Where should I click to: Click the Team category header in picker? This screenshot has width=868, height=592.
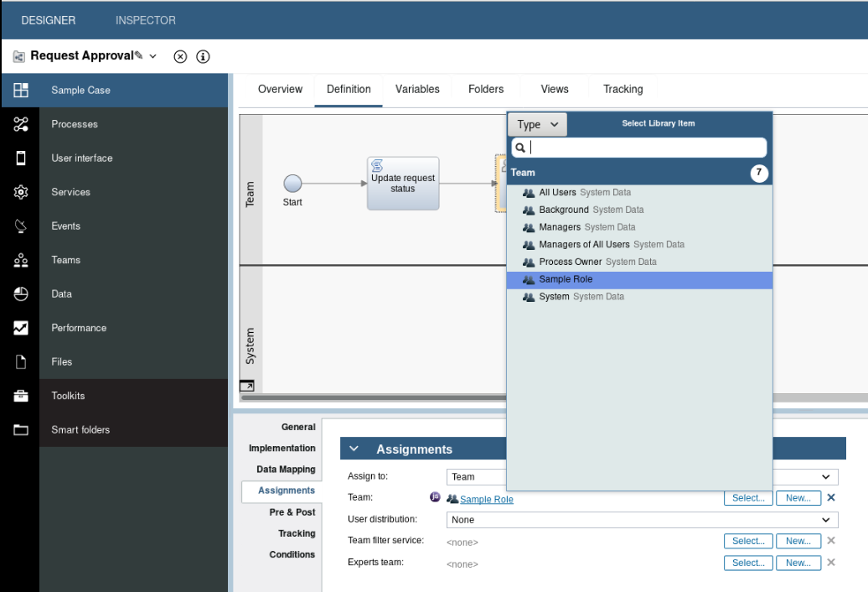639,173
